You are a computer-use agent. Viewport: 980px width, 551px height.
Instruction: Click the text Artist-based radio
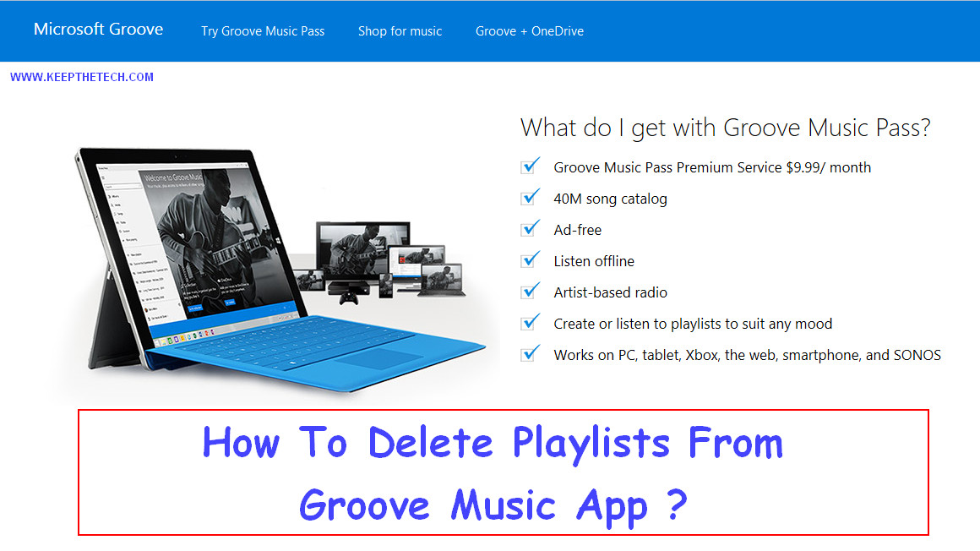pos(610,292)
